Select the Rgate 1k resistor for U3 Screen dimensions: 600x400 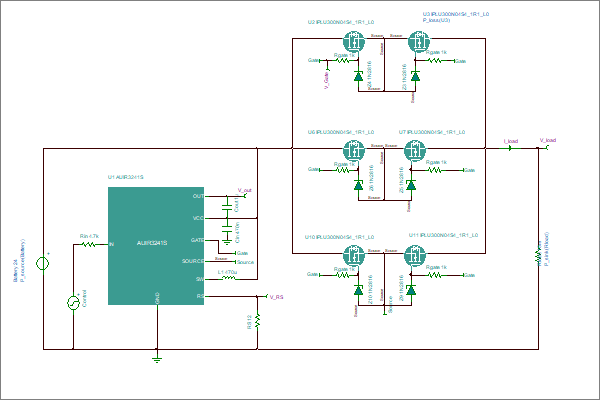point(434,60)
